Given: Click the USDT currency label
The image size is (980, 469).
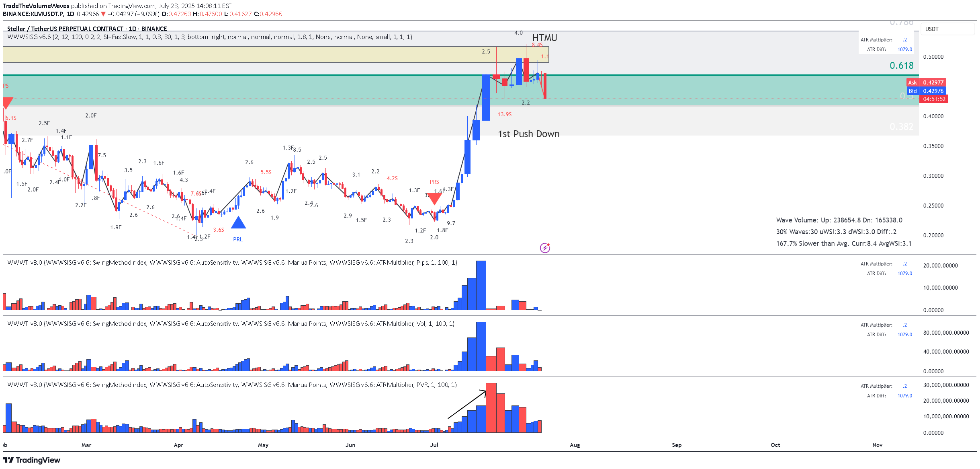Looking at the screenshot, I should tap(932, 29).
